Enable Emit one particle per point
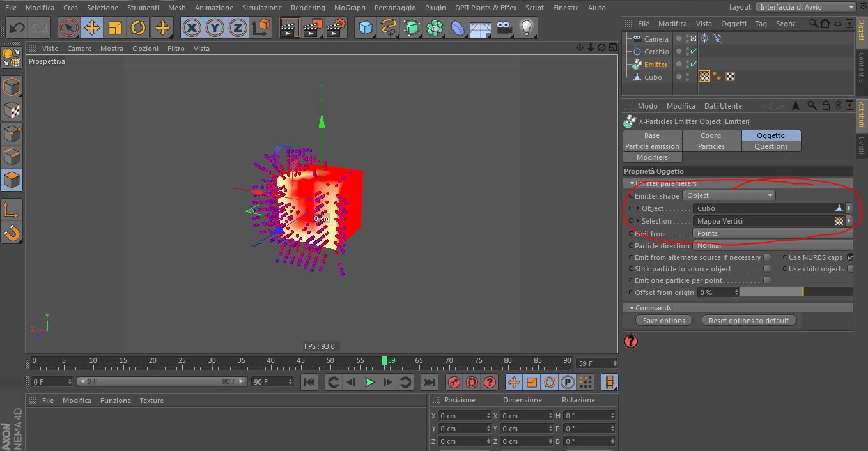The image size is (868, 451). pyautogui.click(x=768, y=280)
